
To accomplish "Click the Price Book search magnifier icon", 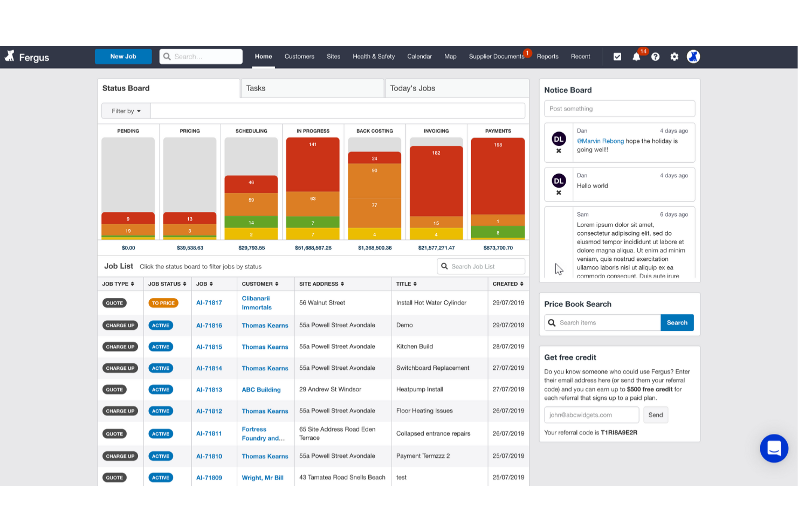I will (x=552, y=322).
